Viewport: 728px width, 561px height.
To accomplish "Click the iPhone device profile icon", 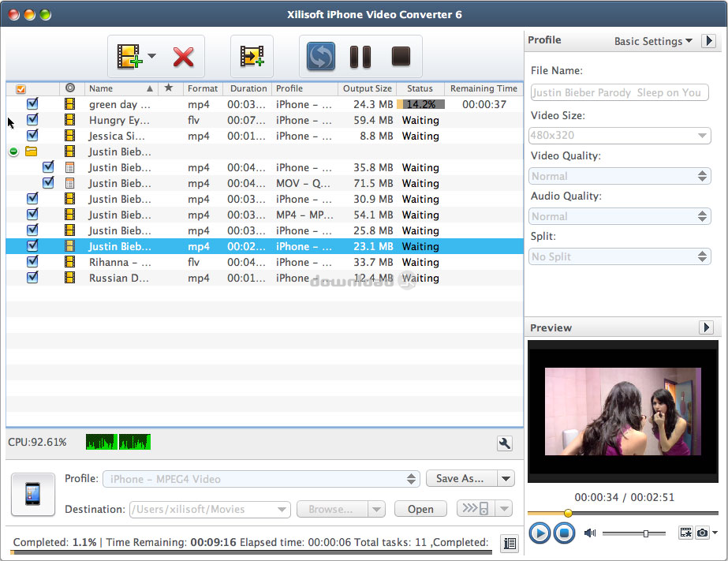I will tap(33, 494).
